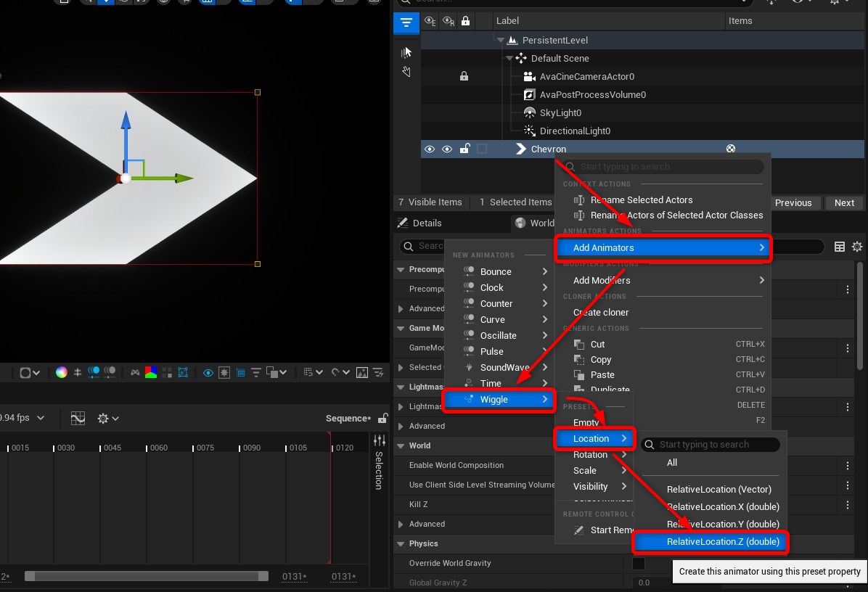The width and height of the screenshot is (868, 592).
Task: Toggle the Sequence lock icon
Action: [382, 419]
